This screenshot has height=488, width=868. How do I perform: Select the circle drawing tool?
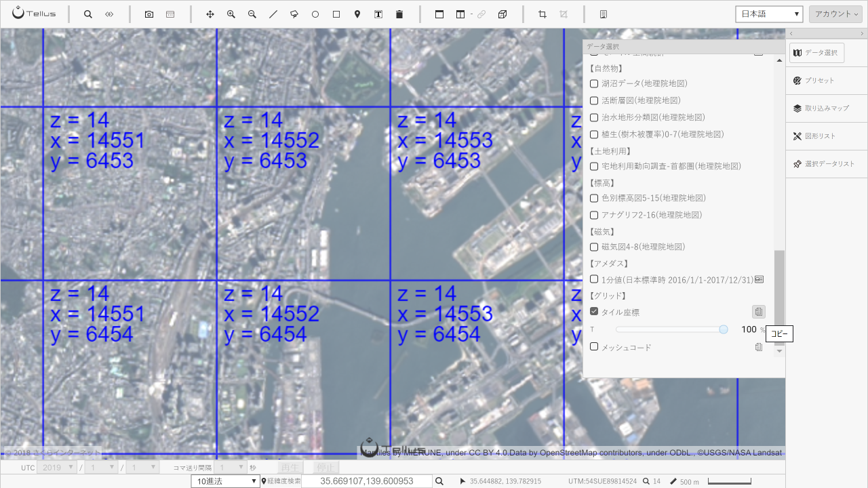(315, 14)
